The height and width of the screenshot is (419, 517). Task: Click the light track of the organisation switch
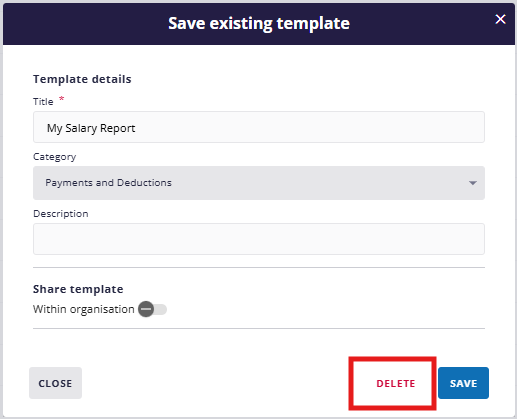coord(160,309)
